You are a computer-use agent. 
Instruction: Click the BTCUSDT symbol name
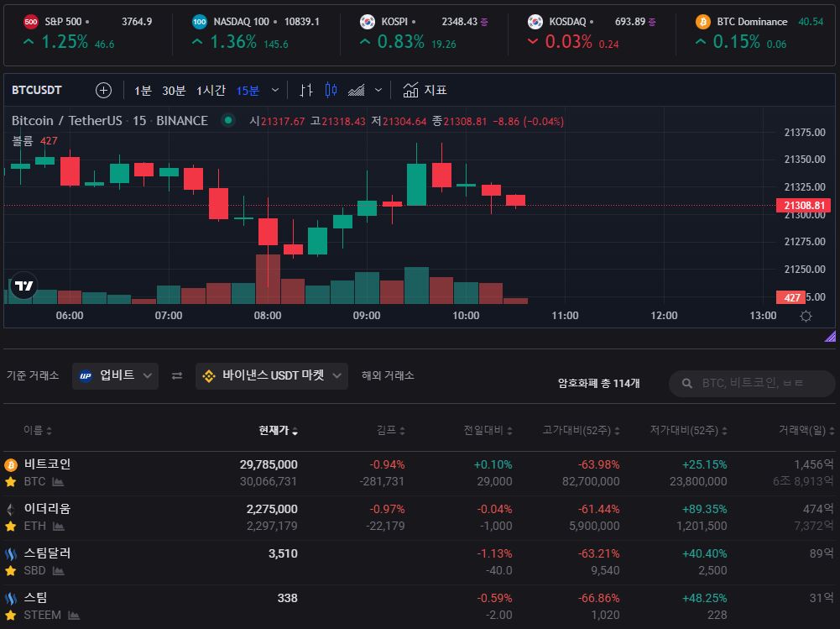tap(36, 90)
